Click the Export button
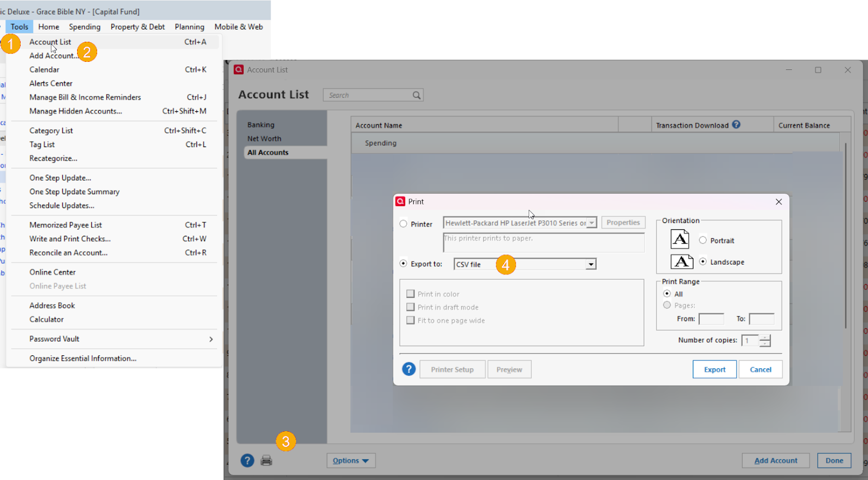 pyautogui.click(x=714, y=369)
